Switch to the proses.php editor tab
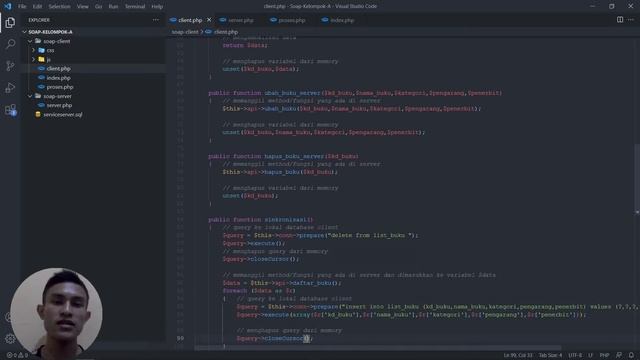Viewport: 640px width, 360px height. (x=291, y=20)
